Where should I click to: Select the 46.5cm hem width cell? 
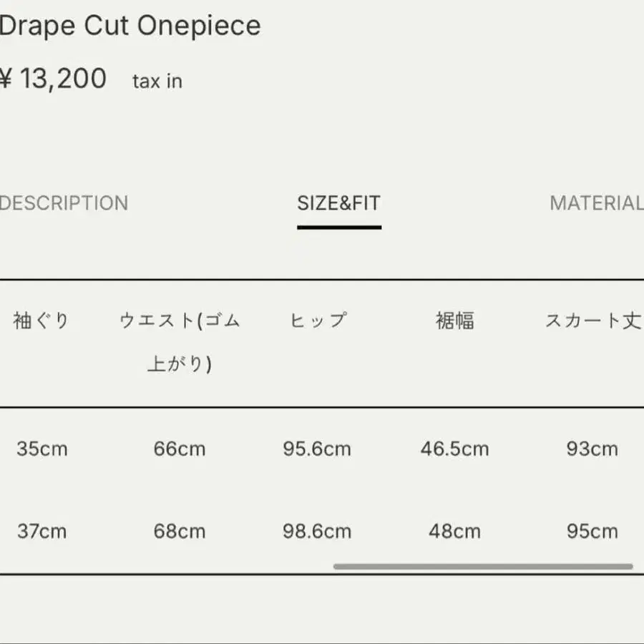(455, 449)
